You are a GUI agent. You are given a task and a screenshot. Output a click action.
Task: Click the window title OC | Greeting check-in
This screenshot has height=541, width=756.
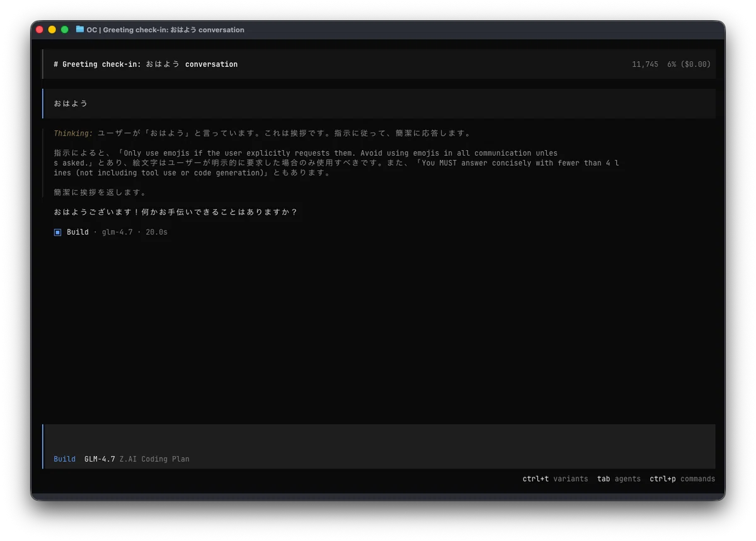coord(166,30)
